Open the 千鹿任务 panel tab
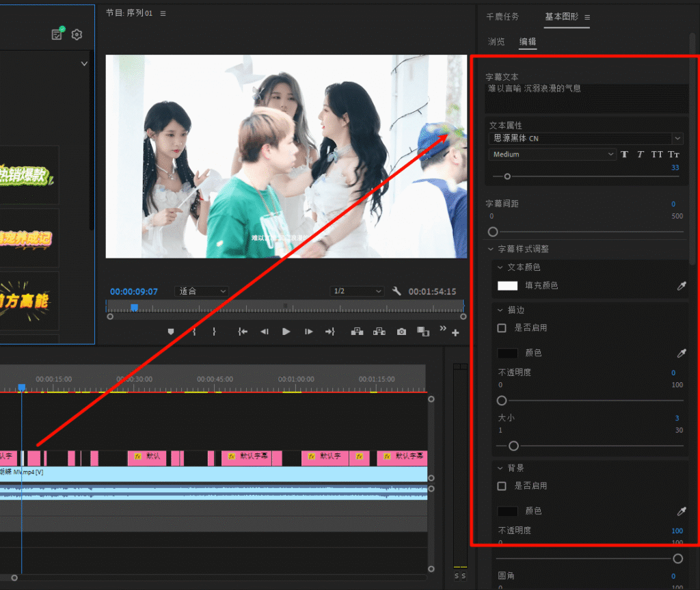 pyautogui.click(x=503, y=16)
